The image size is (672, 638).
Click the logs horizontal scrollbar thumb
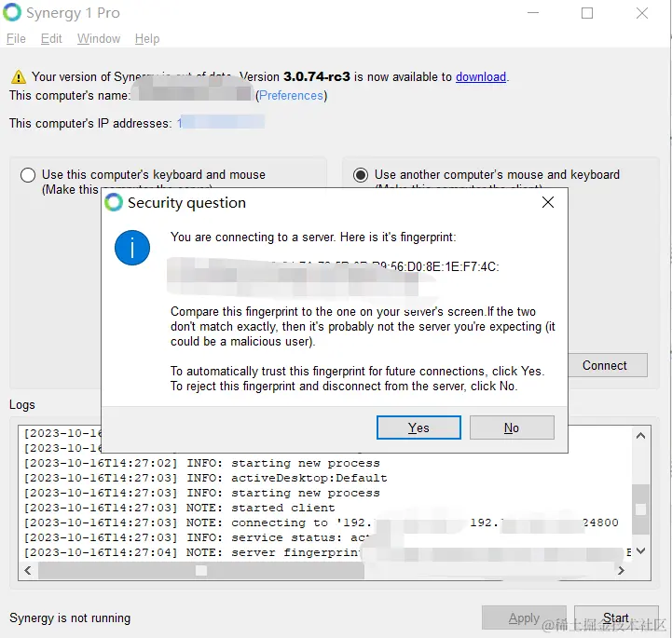click(201, 570)
